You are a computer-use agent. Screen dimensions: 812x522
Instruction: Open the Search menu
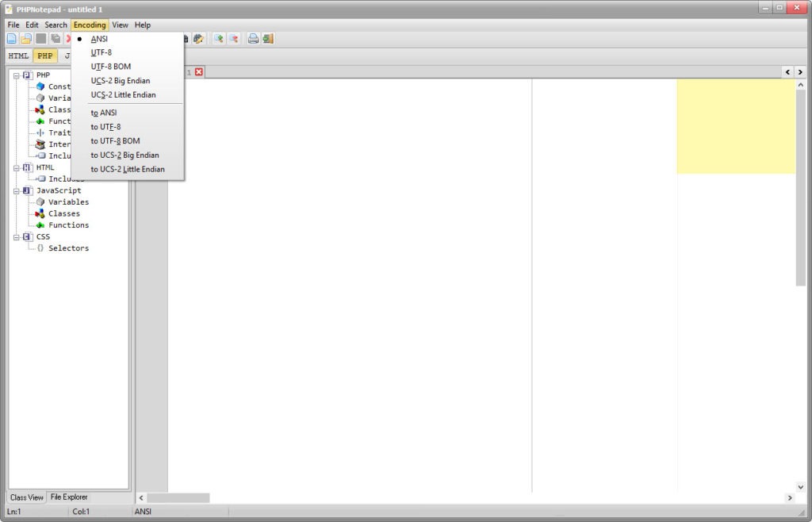click(x=56, y=25)
